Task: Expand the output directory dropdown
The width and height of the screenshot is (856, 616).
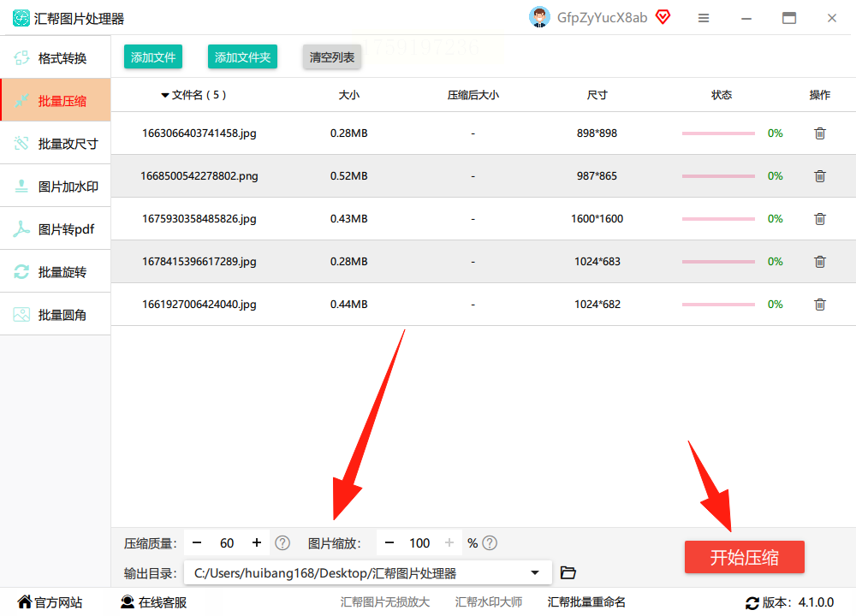Action: coord(535,572)
